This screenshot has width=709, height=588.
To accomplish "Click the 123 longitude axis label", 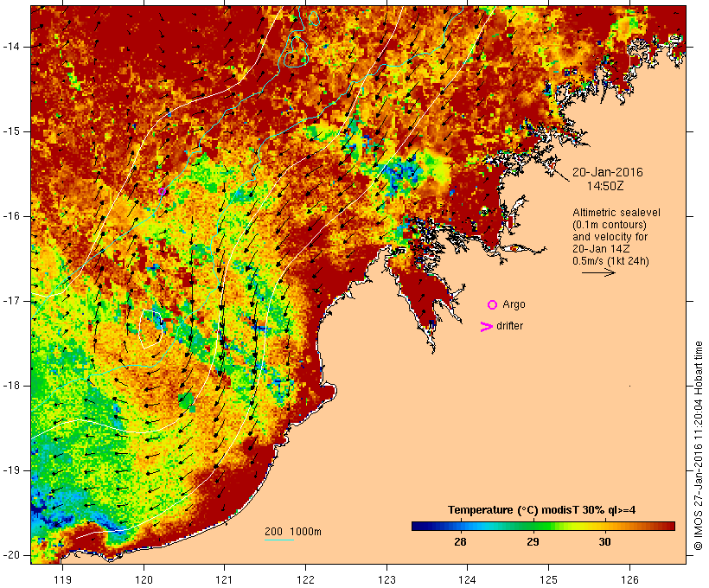I will tap(386, 579).
